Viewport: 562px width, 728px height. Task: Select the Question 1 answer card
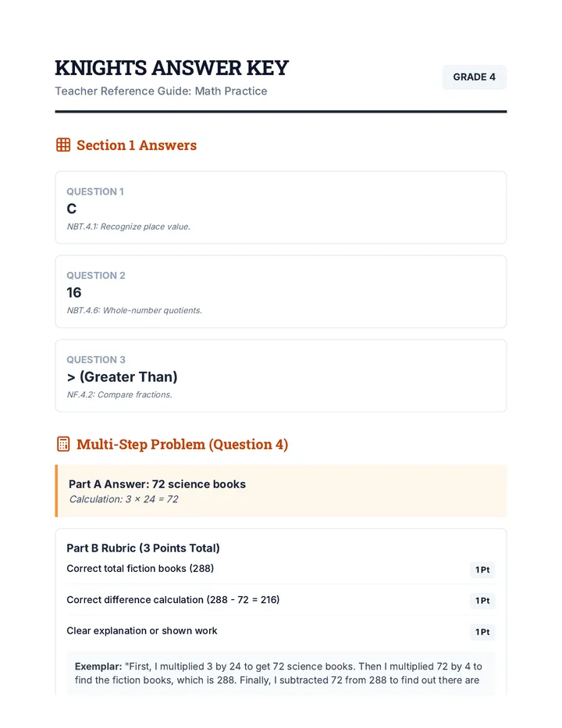tap(281, 208)
